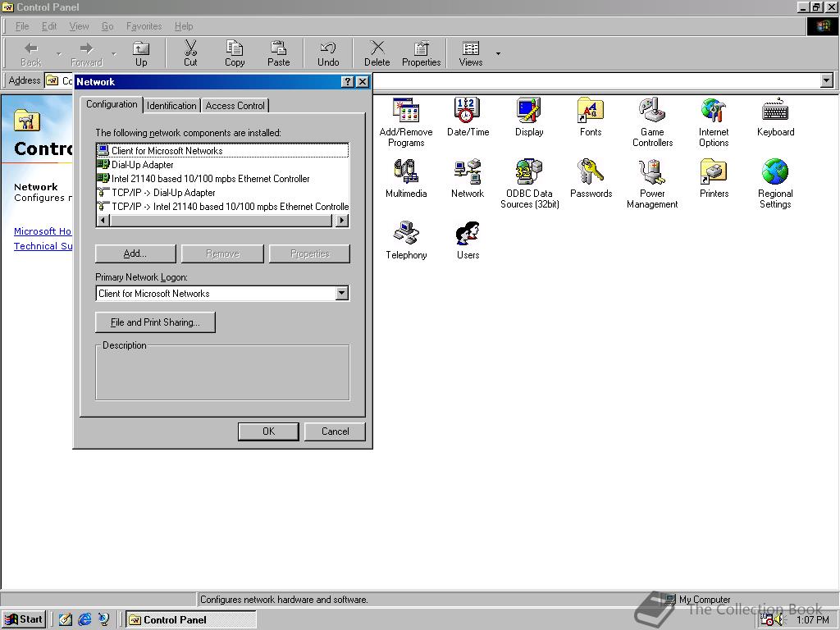
Task: Expand the Views dropdown arrow
Action: tap(498, 53)
